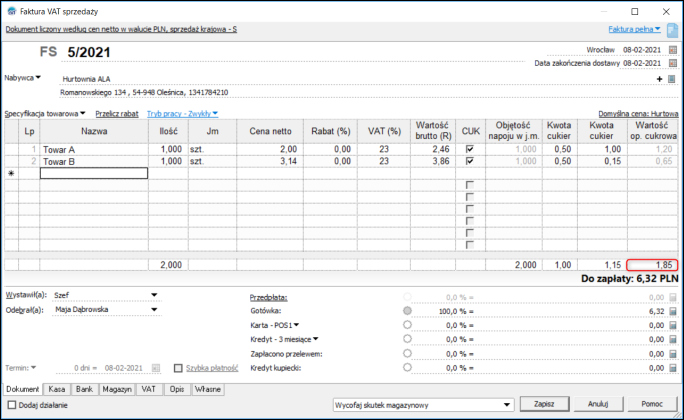The height and width of the screenshot is (420, 684).
Task: Open calculator icon for Gotówka amount
Action: tap(672, 311)
